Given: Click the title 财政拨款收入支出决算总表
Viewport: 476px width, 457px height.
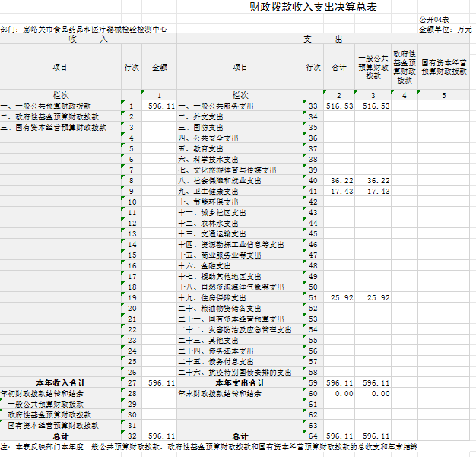Looking at the screenshot, I should [313, 8].
